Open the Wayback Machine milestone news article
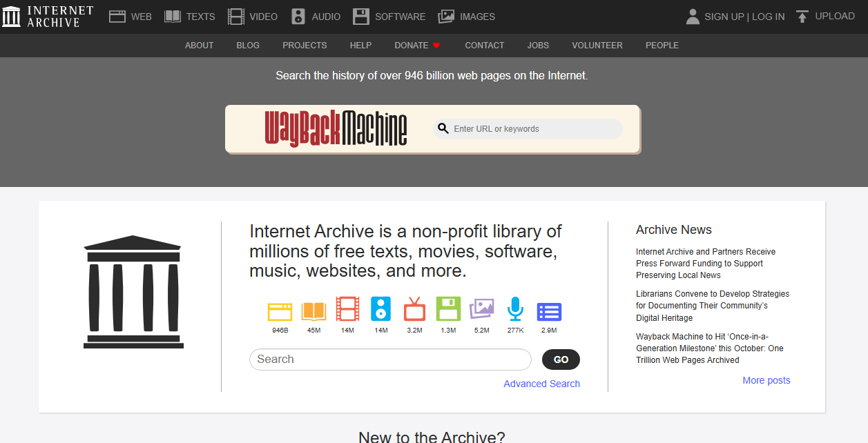 point(710,348)
